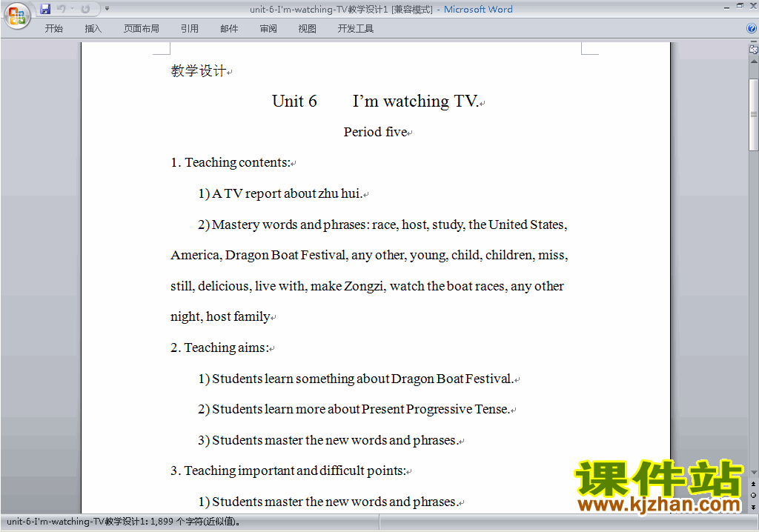Switch to the 视图 ribbon tab
Viewport: 759px width, 532px height.
(x=308, y=29)
